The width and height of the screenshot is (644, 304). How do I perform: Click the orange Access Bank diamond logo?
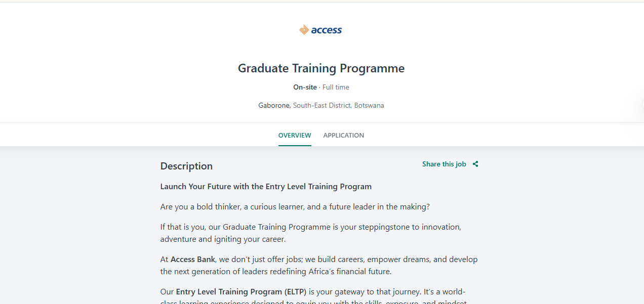304,29
